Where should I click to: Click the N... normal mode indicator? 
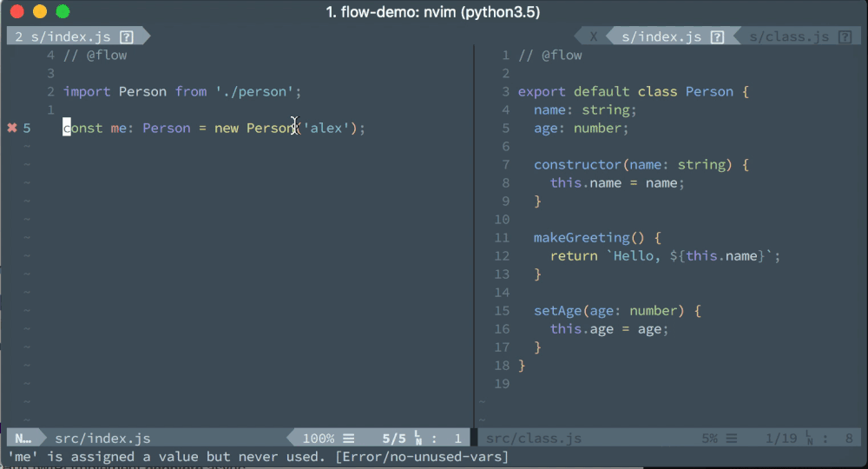(23, 439)
